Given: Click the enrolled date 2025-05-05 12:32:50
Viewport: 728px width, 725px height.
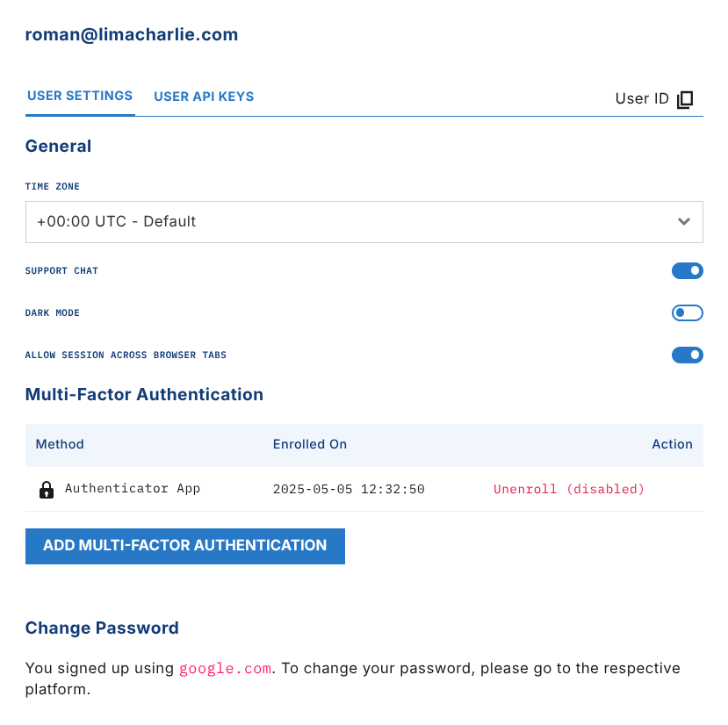Looking at the screenshot, I should [x=349, y=489].
